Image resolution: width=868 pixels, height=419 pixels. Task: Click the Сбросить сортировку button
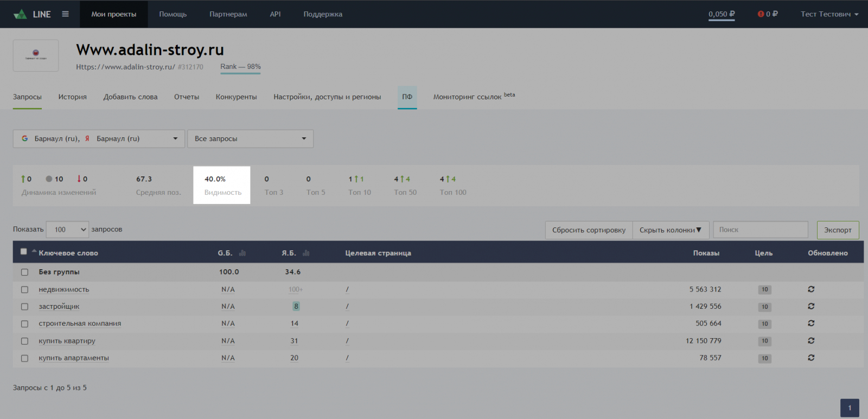(x=589, y=230)
